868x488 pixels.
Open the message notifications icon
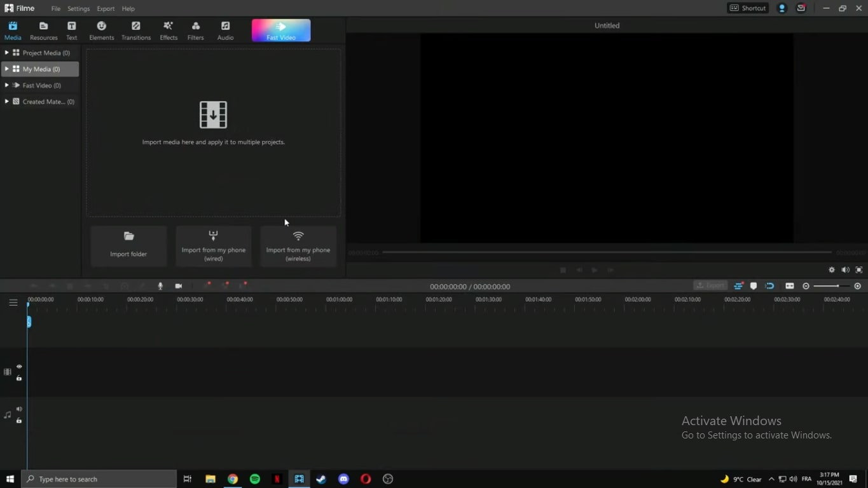click(x=801, y=8)
